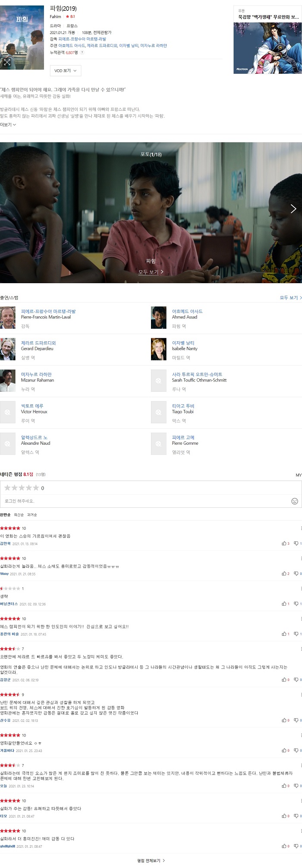Image resolution: width=302 pixels, height=868 pixels.
Task: Like the review by 버닝샌더스
Action: [x=286, y=604]
